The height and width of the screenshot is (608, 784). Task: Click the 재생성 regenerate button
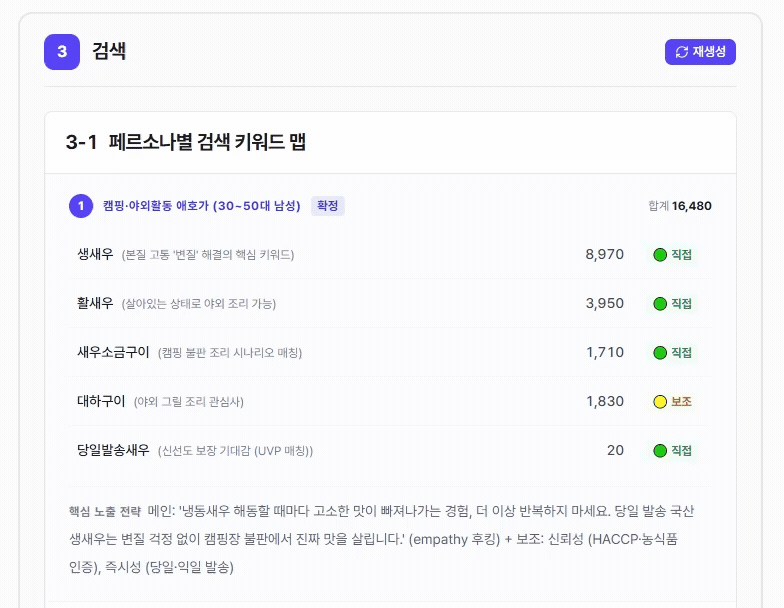(700, 52)
